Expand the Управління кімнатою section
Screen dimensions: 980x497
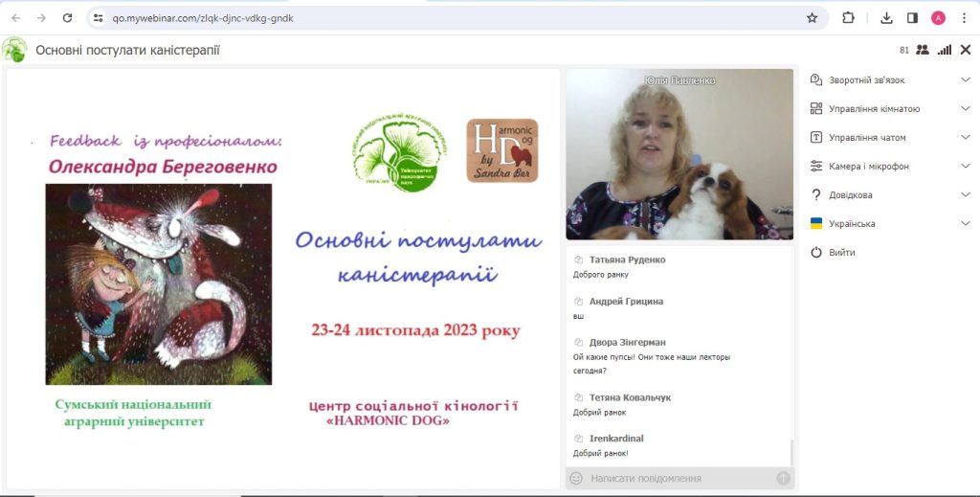click(x=889, y=109)
